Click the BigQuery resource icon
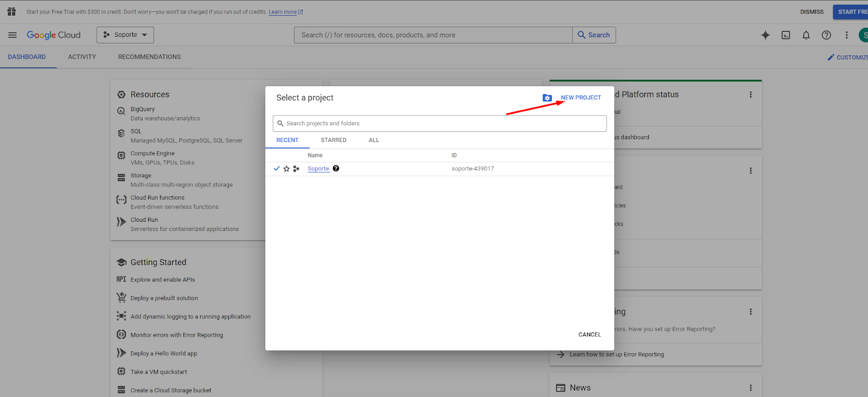Screen dimensions: 868x397 (122, 111)
